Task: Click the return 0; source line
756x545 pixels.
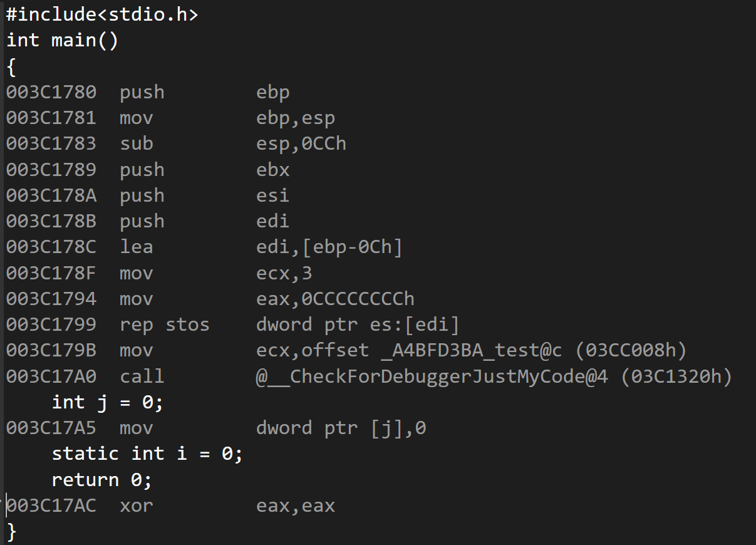Action: (x=102, y=480)
